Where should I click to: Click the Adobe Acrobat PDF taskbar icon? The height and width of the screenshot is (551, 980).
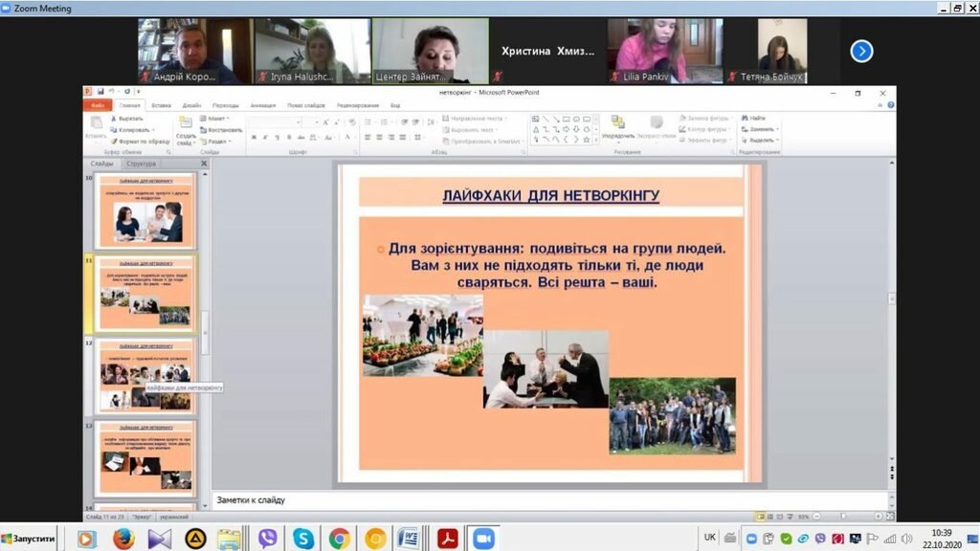[x=447, y=539]
